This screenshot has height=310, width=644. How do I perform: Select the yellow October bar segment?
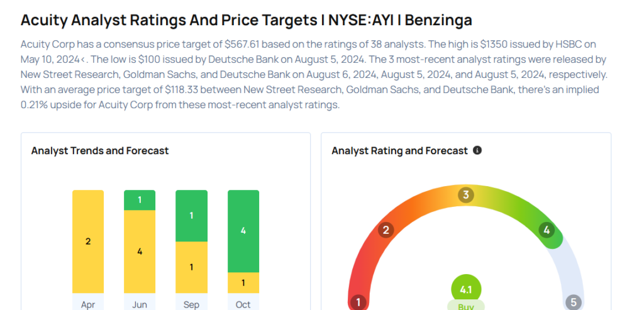[243, 282]
